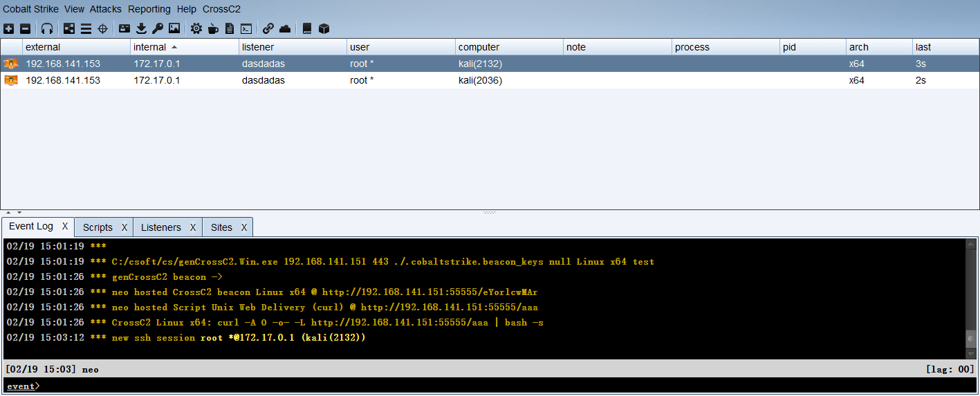
Task: Click the terminal icon for Scripted Web Delivery
Action: coord(246,28)
